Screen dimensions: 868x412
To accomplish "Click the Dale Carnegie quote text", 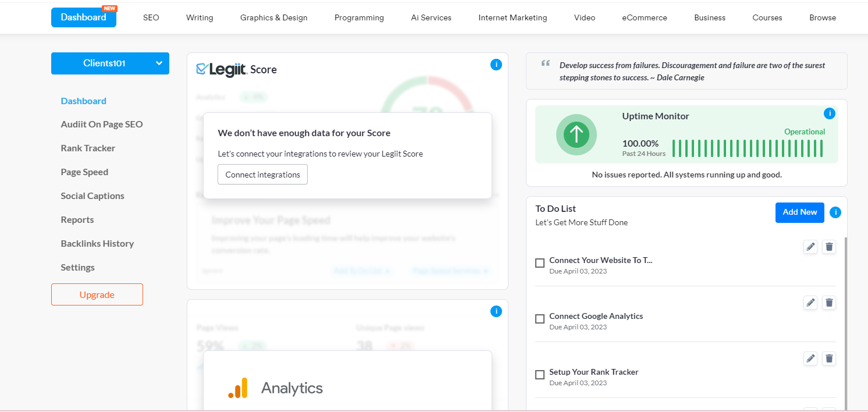I will (692, 72).
